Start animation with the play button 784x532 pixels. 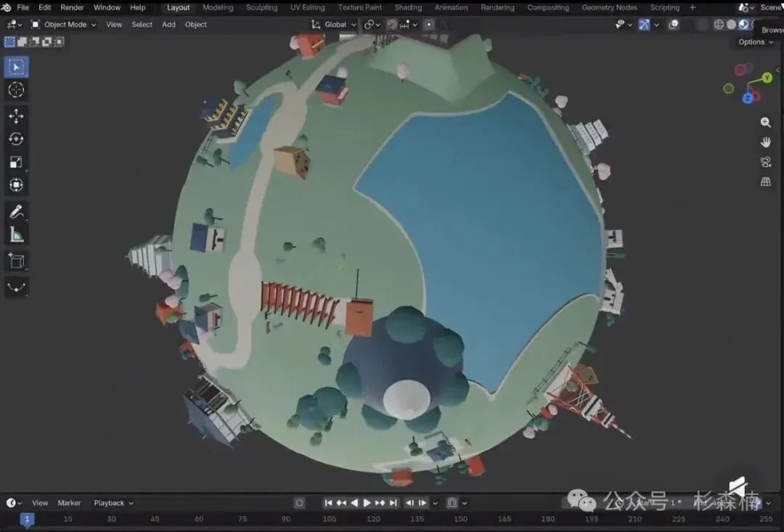point(367,503)
